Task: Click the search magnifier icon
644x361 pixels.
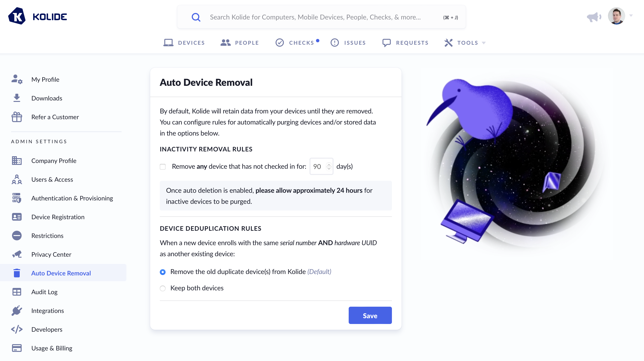Action: pos(196,17)
